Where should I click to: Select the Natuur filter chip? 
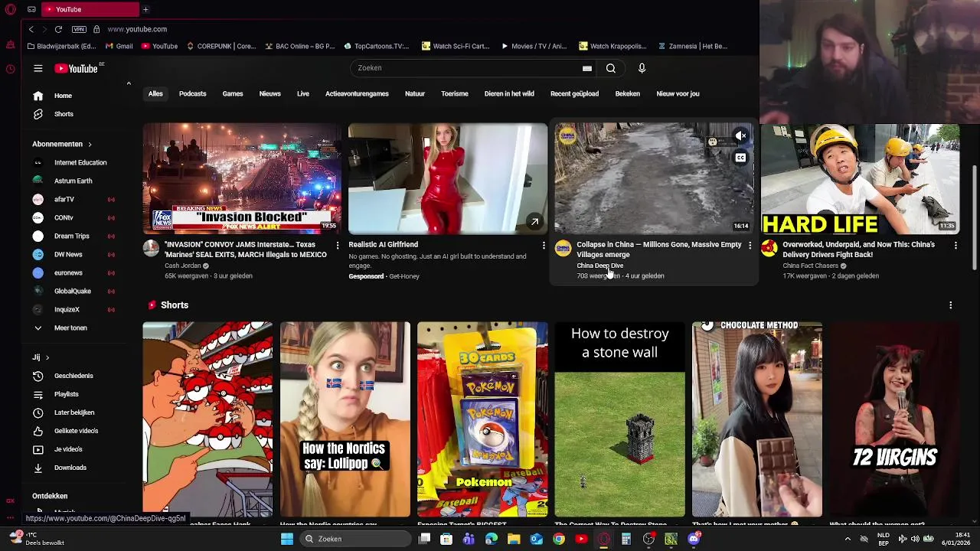[415, 93]
